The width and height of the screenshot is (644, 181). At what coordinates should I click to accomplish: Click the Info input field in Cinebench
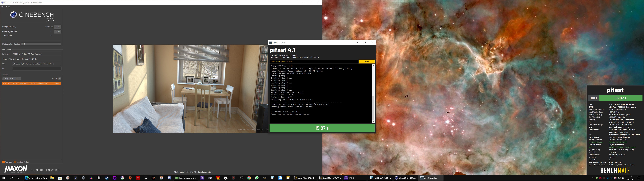tap(37, 69)
